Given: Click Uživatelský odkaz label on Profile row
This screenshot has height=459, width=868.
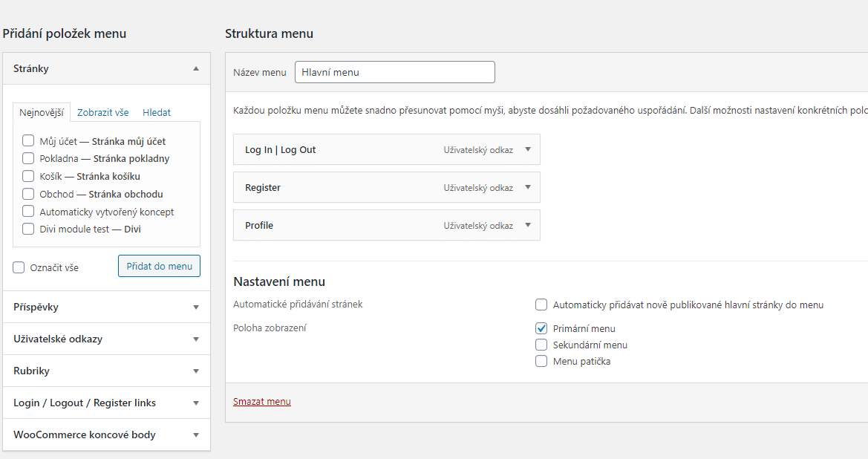Looking at the screenshot, I should pos(478,225).
